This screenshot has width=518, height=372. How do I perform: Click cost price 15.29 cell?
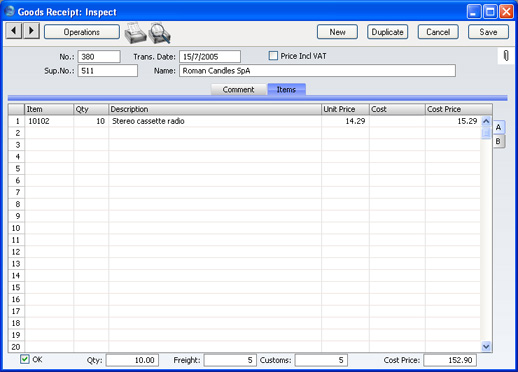[x=453, y=121]
